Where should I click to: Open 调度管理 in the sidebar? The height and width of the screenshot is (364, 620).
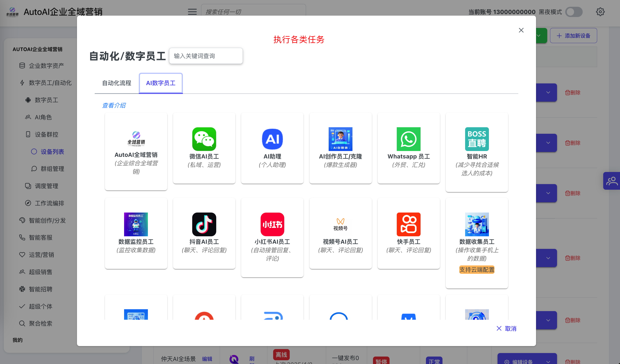[x=42, y=186]
